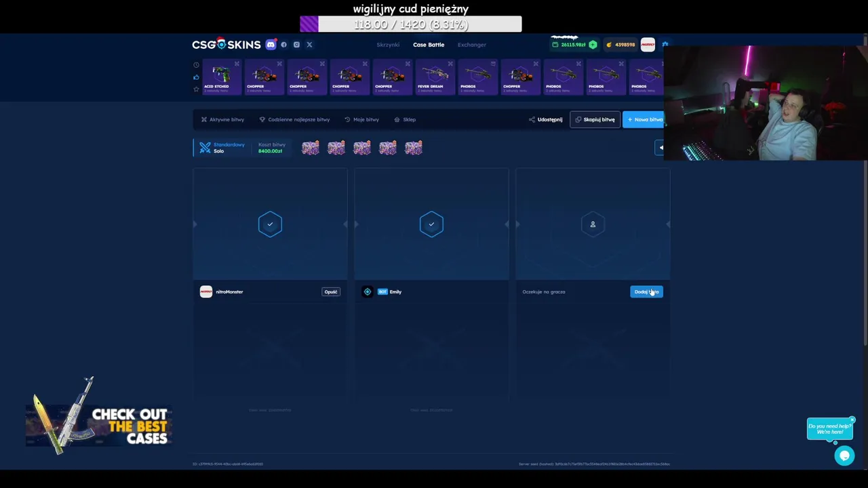Switch to Moje bitwy tab
This screenshot has width=868, height=488.
361,119
